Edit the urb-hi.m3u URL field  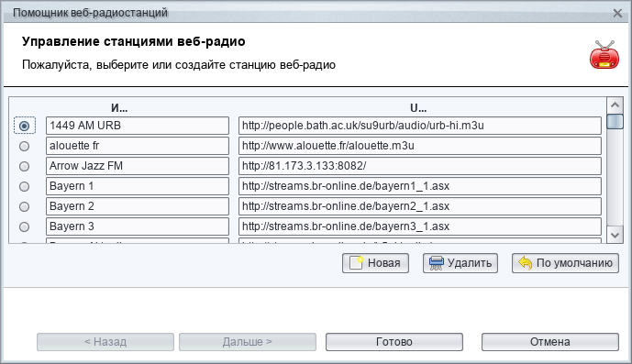point(420,126)
